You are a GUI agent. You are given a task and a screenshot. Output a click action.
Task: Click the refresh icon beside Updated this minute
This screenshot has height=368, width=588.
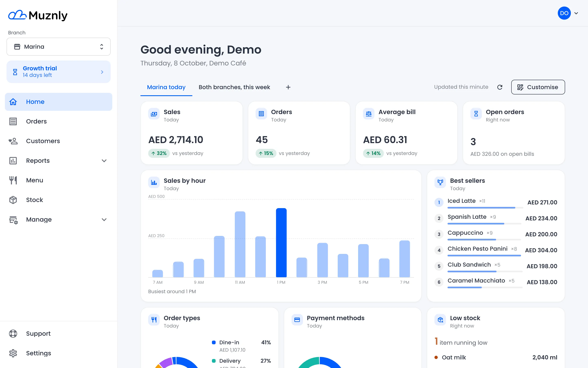pos(500,87)
